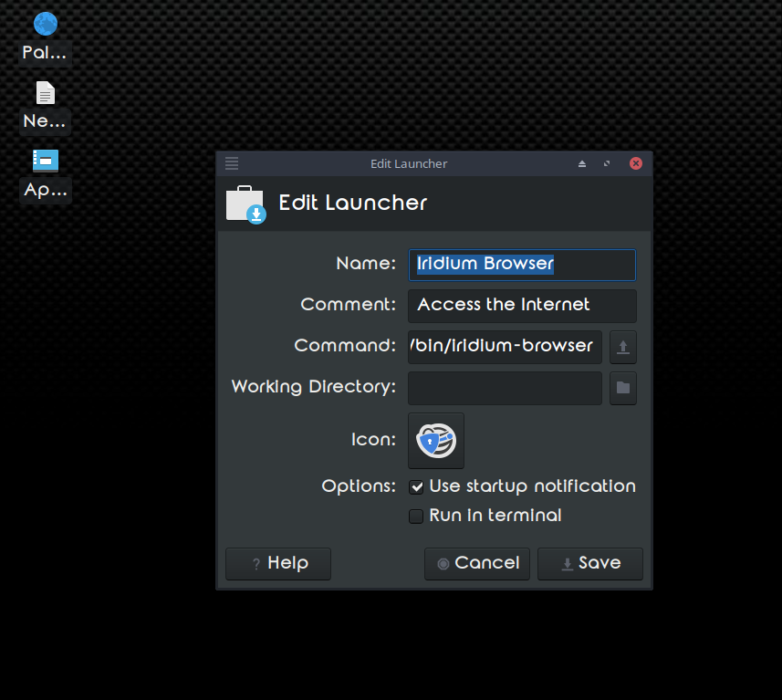Viewport: 782px width, 700px height.
Task: Click the Help button
Action: pos(278,564)
